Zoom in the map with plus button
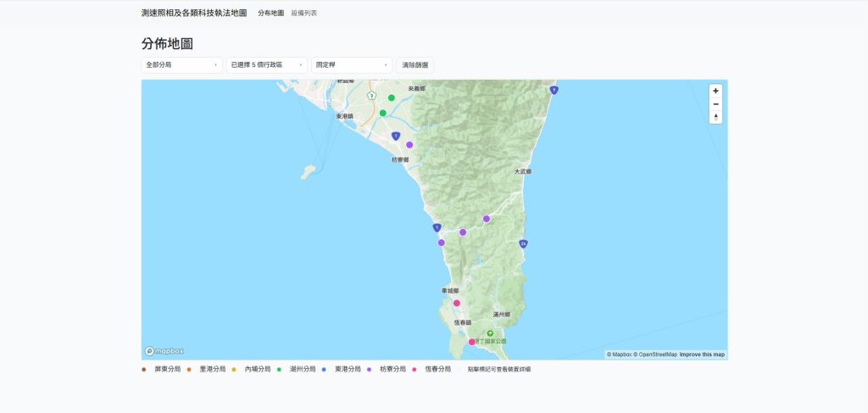 (715, 91)
